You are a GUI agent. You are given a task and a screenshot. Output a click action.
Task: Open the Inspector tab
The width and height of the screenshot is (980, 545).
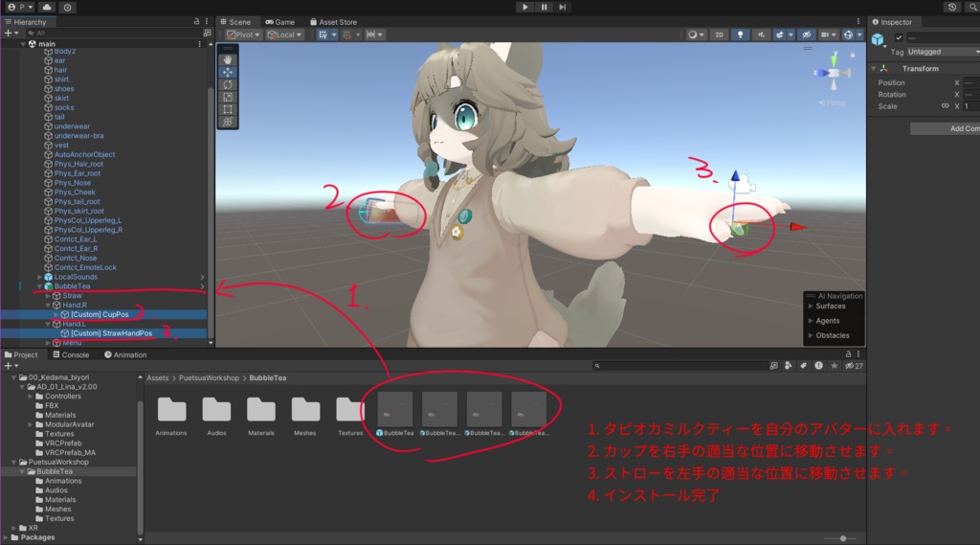coord(893,22)
